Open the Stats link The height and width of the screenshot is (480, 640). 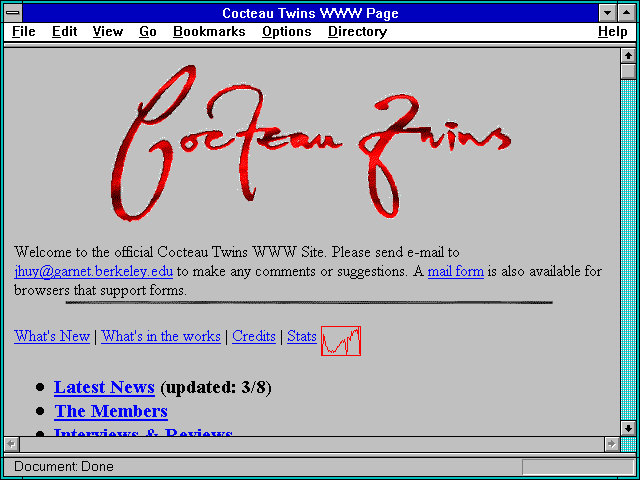[x=302, y=336]
